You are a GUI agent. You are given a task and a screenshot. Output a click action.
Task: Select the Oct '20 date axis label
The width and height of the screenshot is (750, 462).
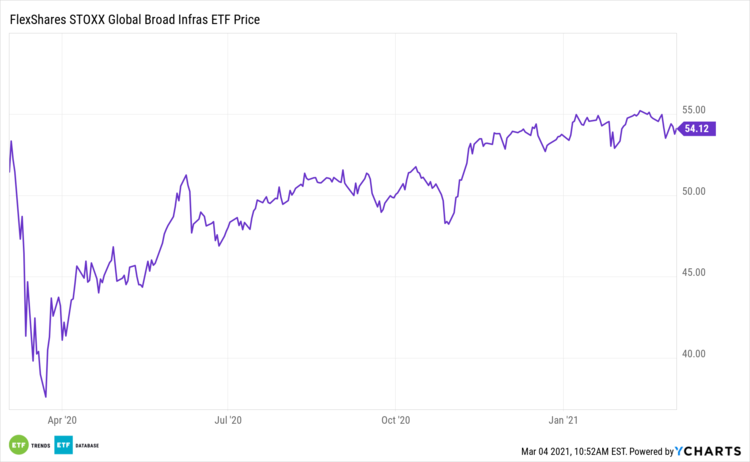coord(397,422)
